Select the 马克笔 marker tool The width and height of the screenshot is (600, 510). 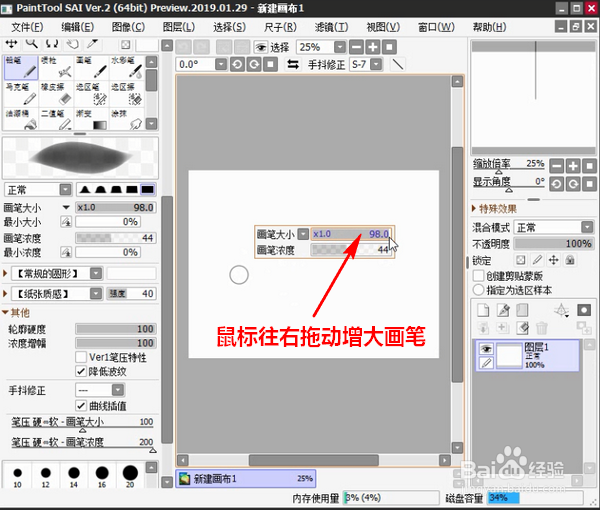point(21,94)
